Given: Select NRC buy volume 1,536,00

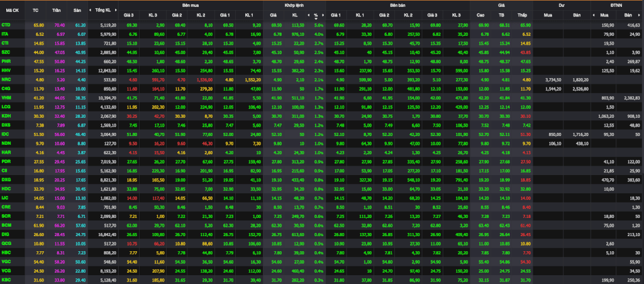Looking at the screenshot, I should pos(204,79).
